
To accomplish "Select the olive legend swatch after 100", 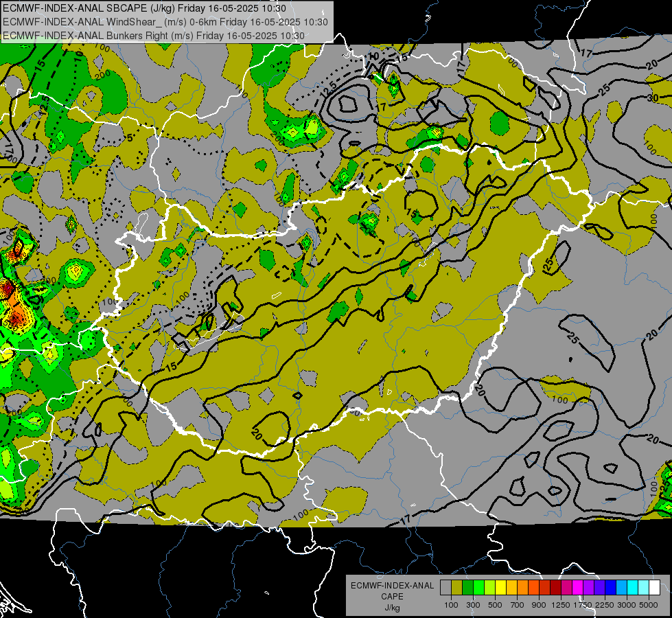I will (x=457, y=587).
